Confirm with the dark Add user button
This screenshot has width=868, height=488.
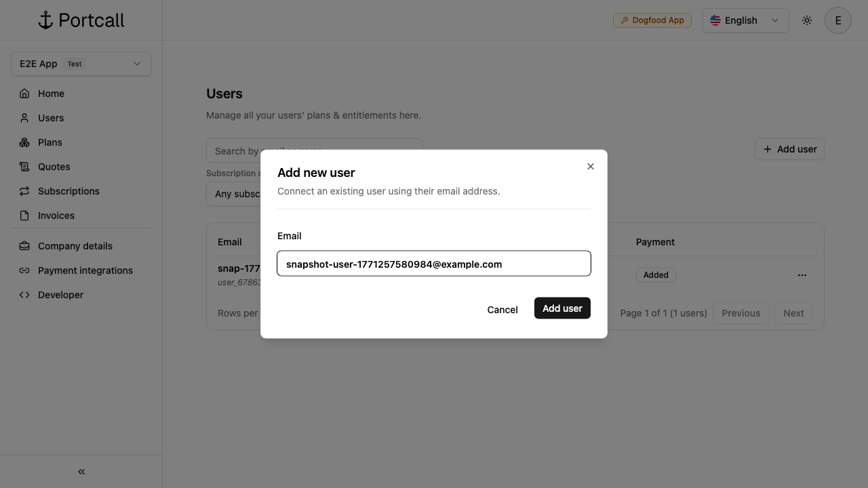click(562, 308)
